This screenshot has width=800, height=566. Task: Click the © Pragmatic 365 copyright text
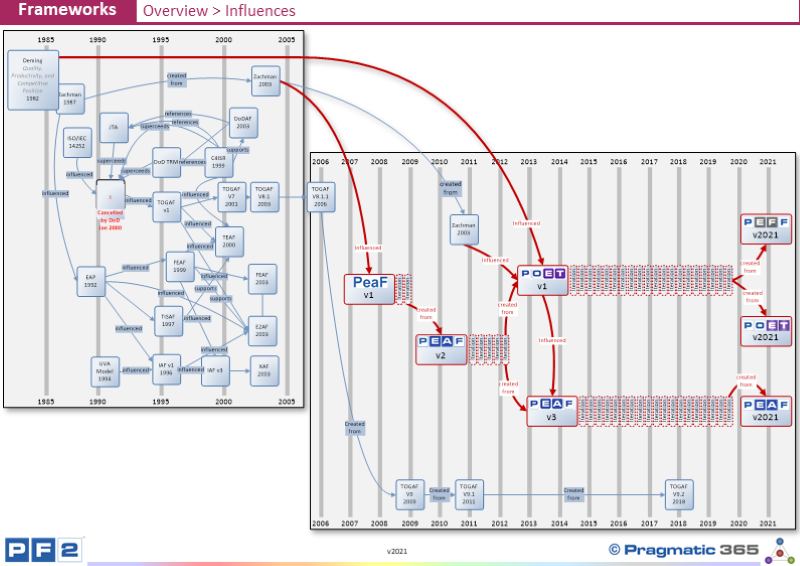(683, 550)
